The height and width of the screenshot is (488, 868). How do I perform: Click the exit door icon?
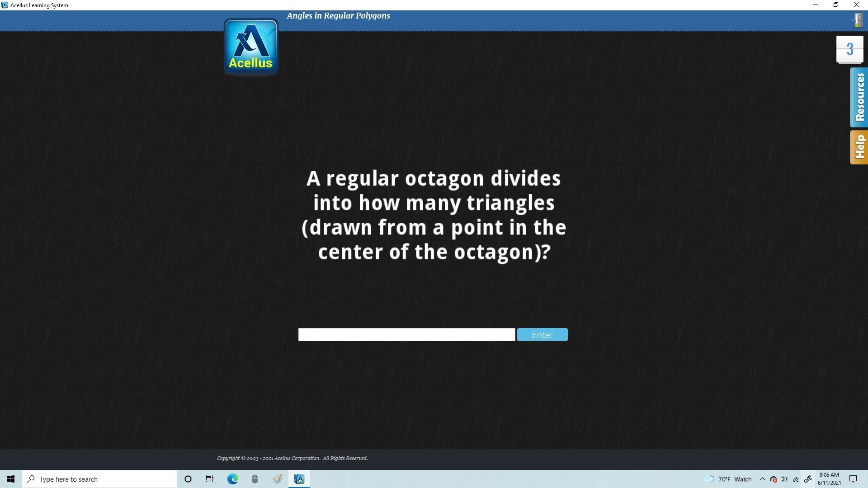pyautogui.click(x=857, y=20)
